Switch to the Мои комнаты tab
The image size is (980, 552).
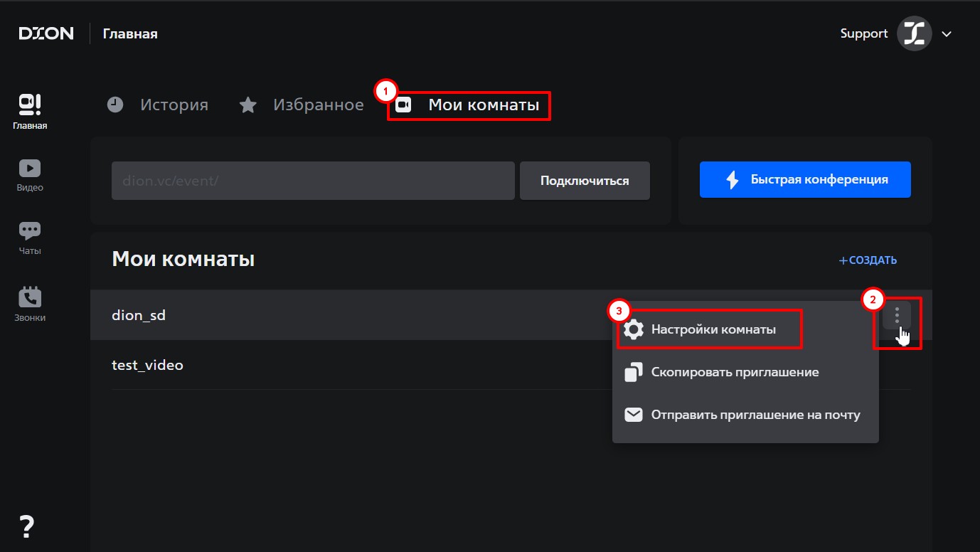click(x=469, y=105)
